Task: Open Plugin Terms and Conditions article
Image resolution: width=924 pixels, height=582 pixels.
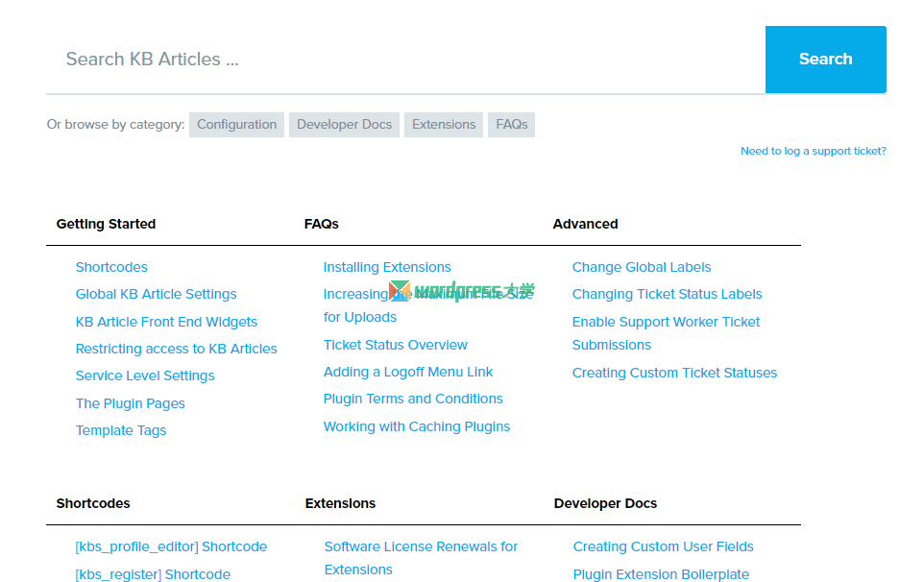Action: [x=413, y=399]
